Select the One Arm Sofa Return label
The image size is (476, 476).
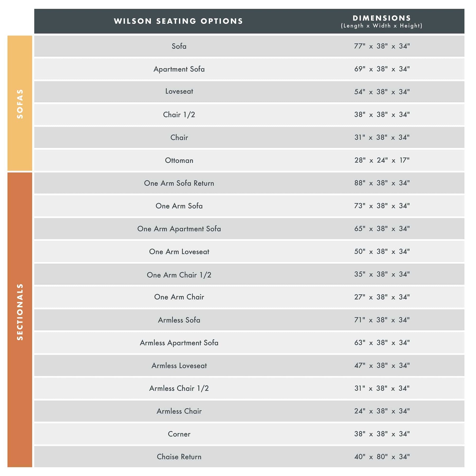pyautogui.click(x=179, y=183)
